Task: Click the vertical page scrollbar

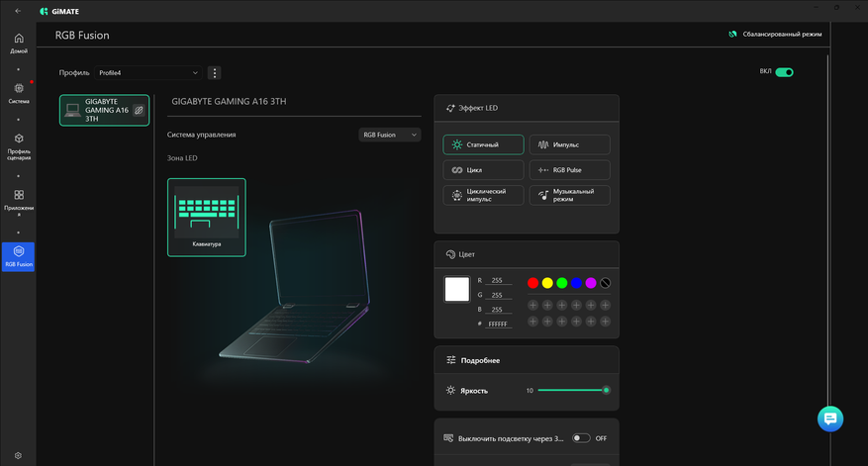Action: [828, 232]
